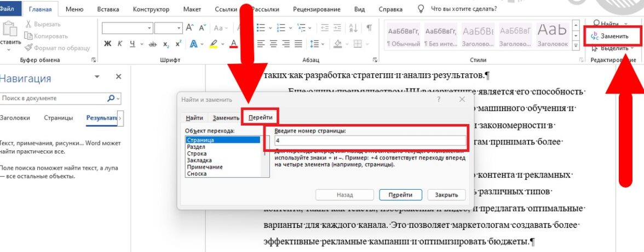
Task: Switch to the Конструктор ribbon tab
Action: tap(151, 9)
